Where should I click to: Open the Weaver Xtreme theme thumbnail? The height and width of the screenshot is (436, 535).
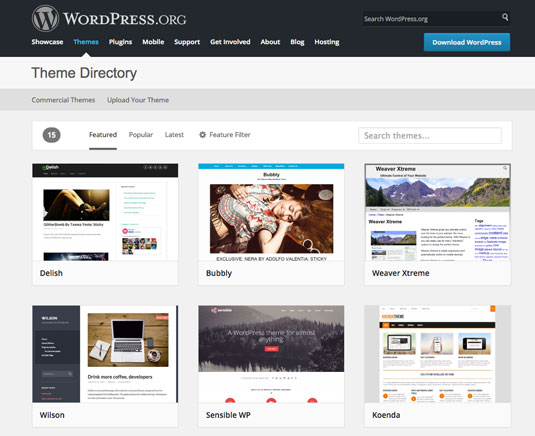point(438,212)
